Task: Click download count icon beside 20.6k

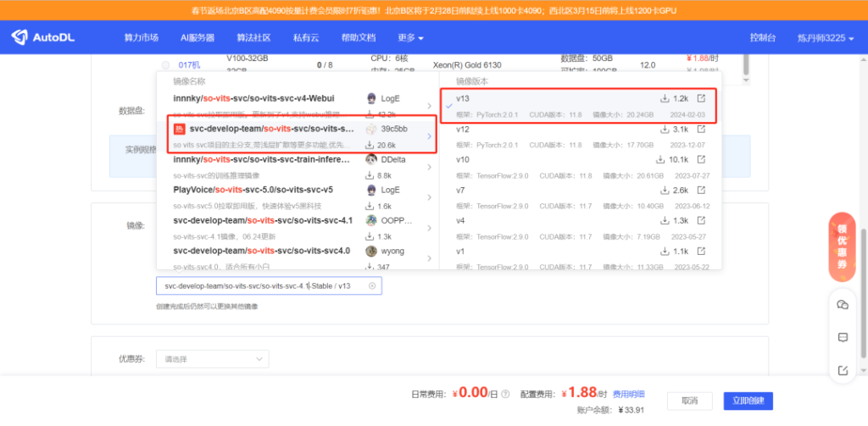Action: 370,145
